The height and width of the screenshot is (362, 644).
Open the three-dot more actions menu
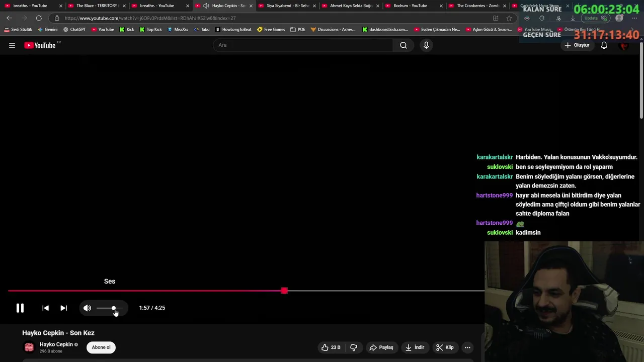click(x=467, y=347)
